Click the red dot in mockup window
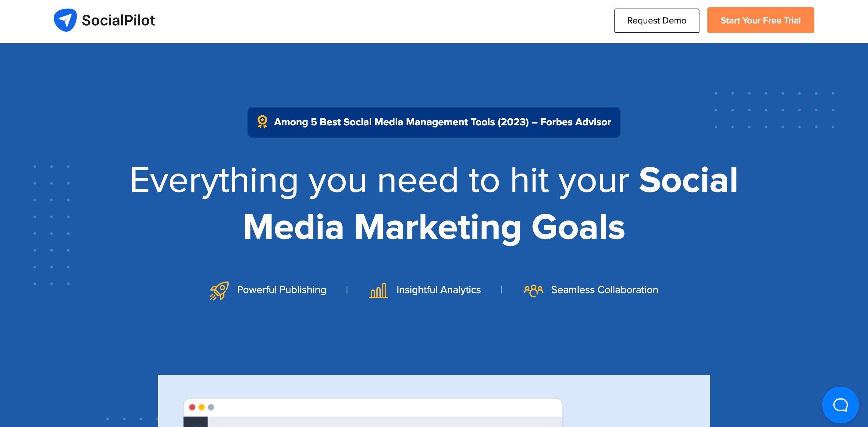Viewport: 868px width, 427px height. [192, 407]
